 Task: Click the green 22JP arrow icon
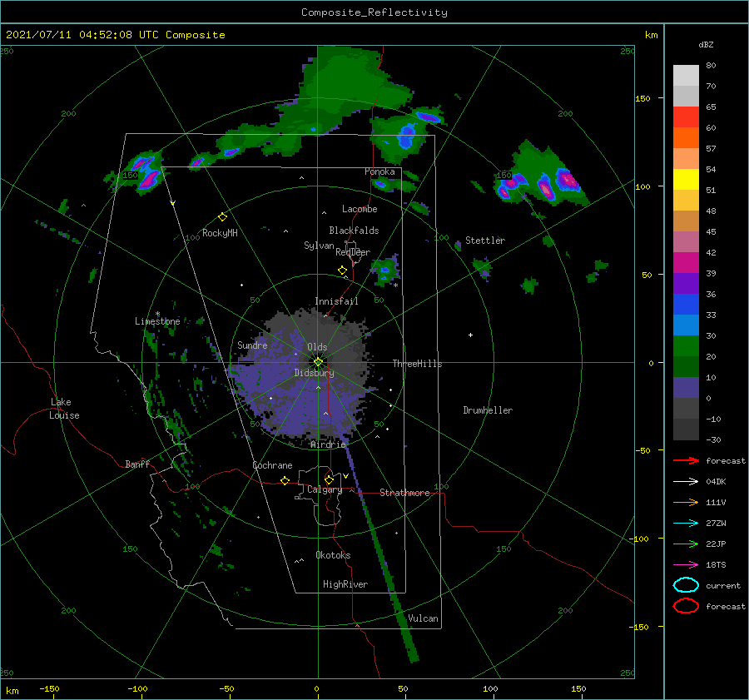click(686, 544)
